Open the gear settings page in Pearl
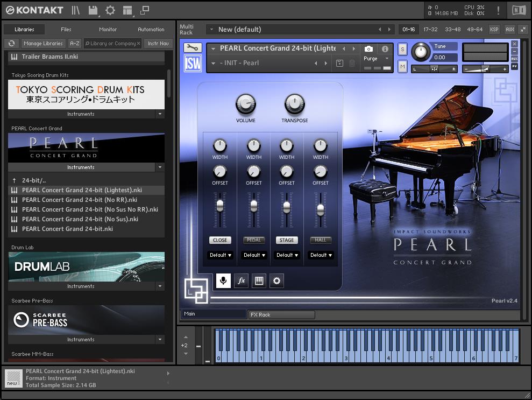The width and height of the screenshot is (532, 400). coord(276,280)
